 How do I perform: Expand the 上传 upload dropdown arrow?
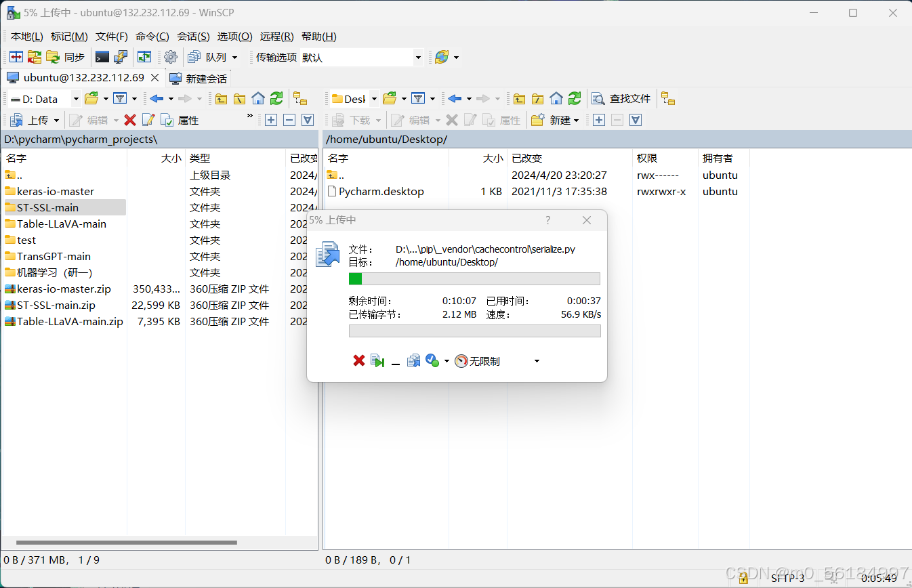click(56, 120)
